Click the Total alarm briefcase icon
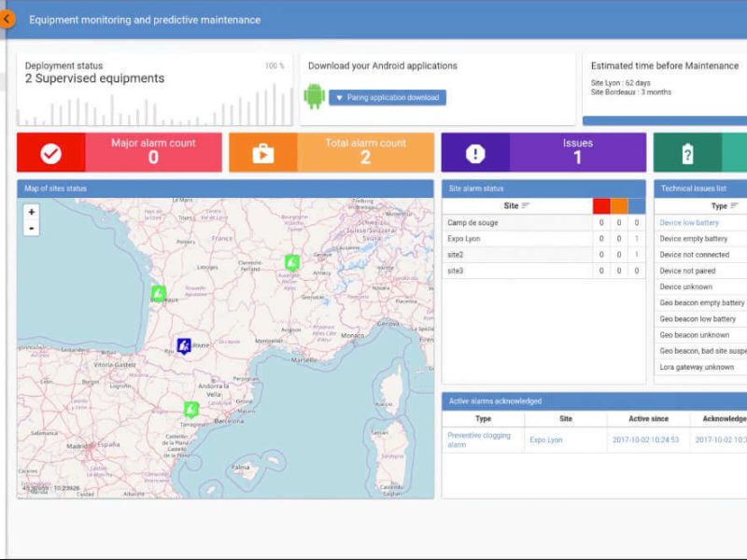This screenshot has width=747, height=560. pos(263,153)
